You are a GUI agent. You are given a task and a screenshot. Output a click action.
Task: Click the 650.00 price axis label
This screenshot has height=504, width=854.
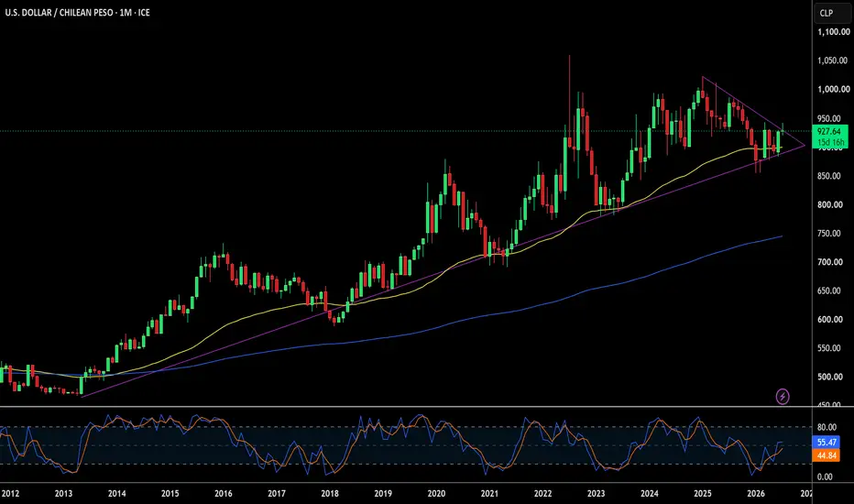[x=830, y=291]
